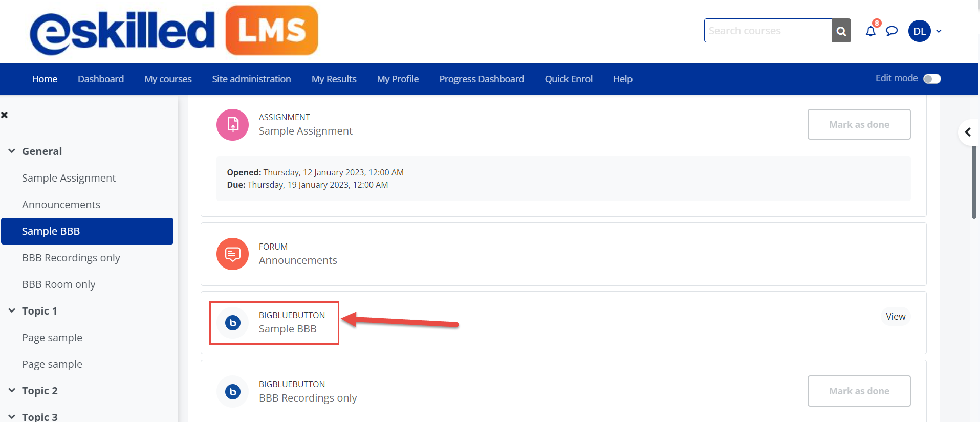This screenshot has width=980, height=422.
Task: Click the BBB Recordings only BigBlueButton icon
Action: (x=233, y=392)
